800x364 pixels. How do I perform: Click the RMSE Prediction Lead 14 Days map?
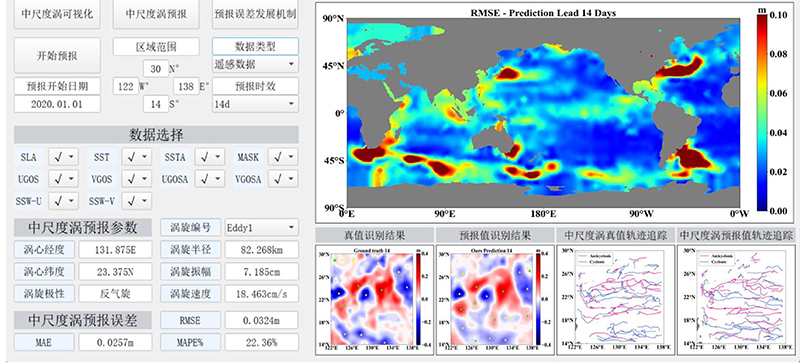543,112
